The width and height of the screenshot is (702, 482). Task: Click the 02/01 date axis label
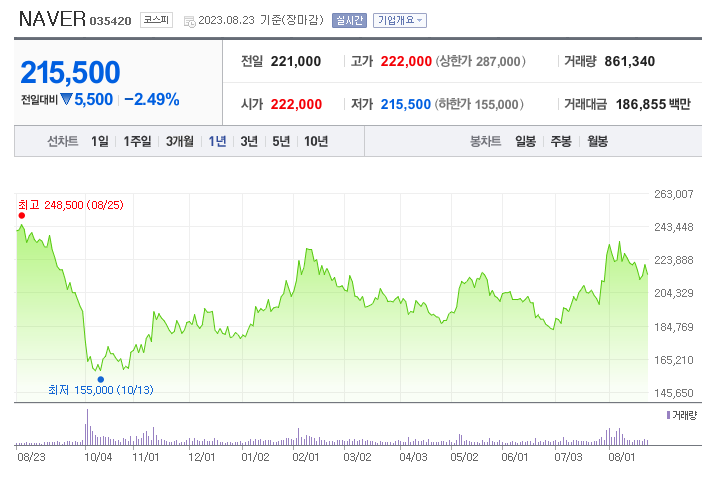(306, 457)
